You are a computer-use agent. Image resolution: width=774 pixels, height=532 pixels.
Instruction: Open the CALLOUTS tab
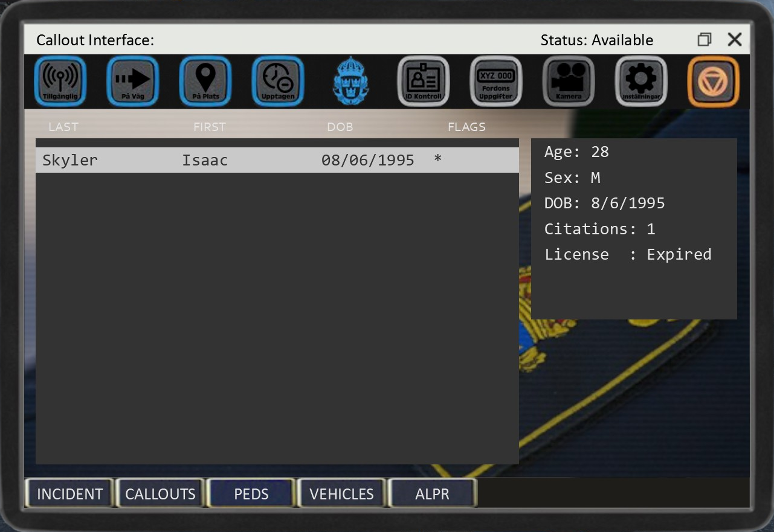(160, 494)
